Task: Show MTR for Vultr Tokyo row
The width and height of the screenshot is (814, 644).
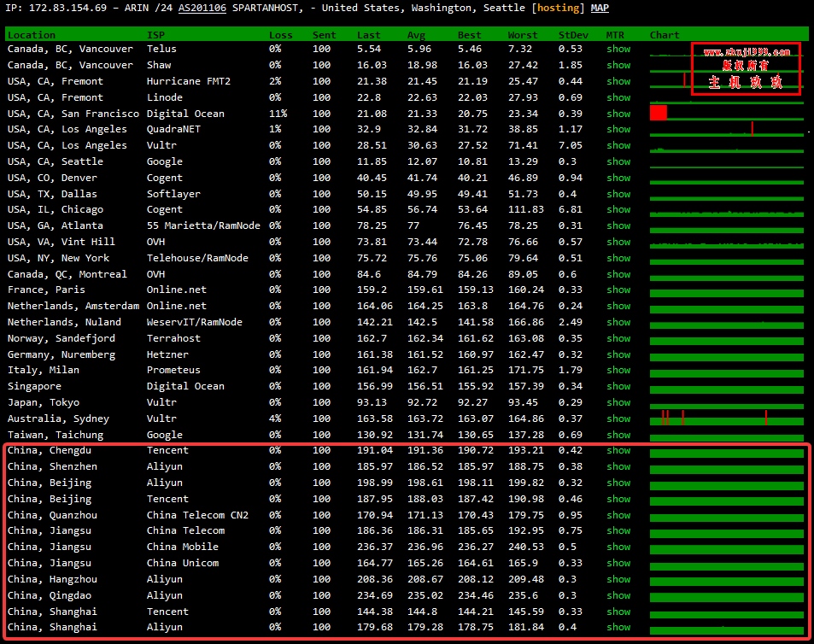Action: [x=618, y=402]
